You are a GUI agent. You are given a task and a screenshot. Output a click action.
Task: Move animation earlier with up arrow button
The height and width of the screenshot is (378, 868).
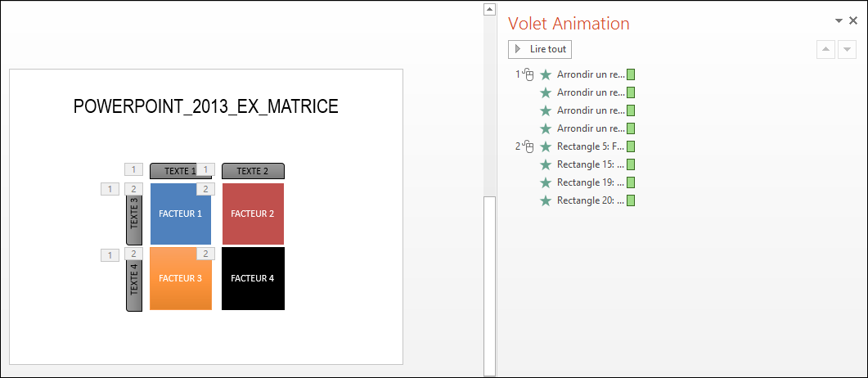825,49
